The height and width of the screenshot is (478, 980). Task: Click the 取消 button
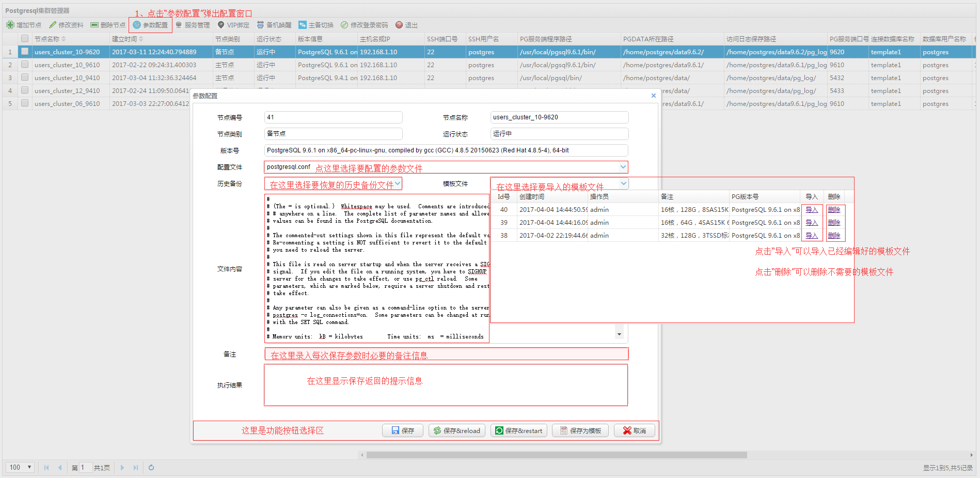635,430
